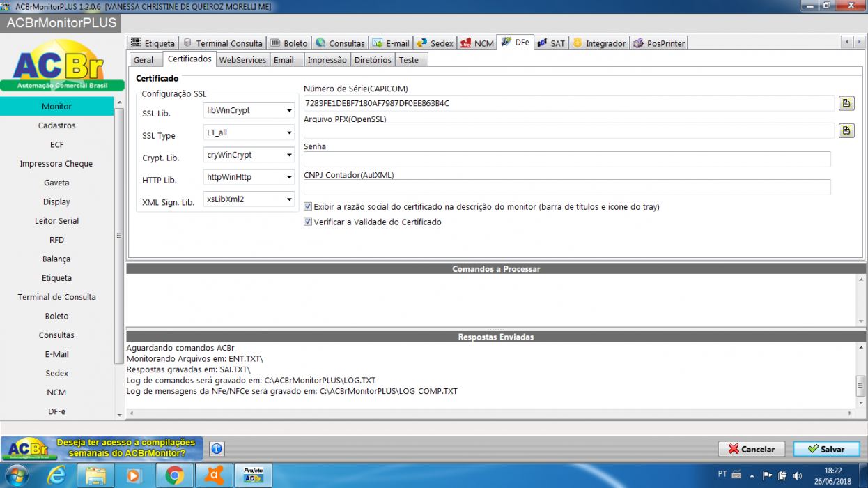This screenshot has width=868, height=488.
Task: Click the Arquivo PFX input field
Action: pyautogui.click(x=569, y=130)
